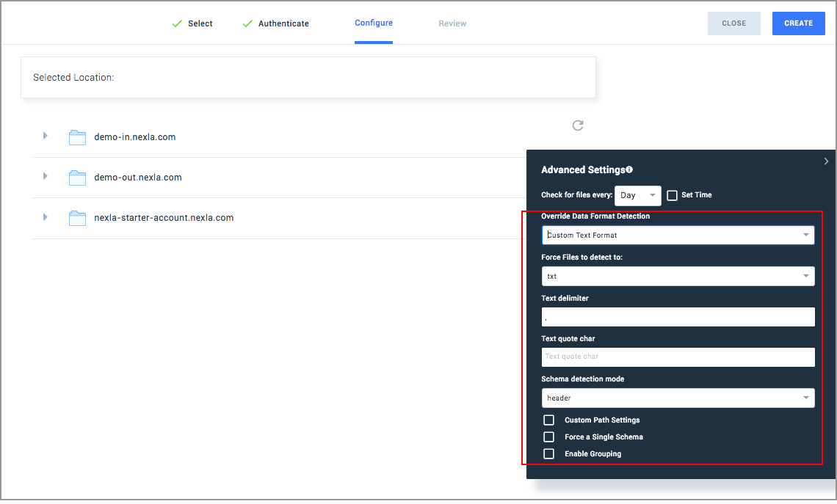Click the CREATE button

coord(799,23)
